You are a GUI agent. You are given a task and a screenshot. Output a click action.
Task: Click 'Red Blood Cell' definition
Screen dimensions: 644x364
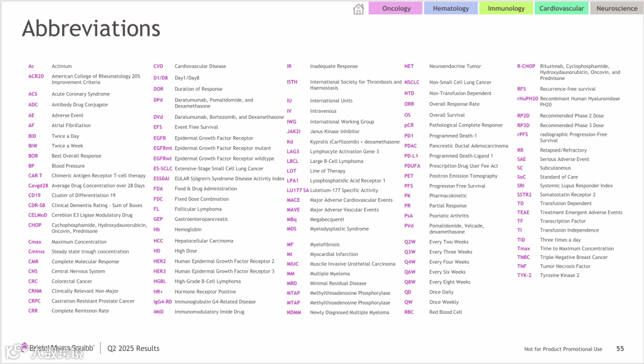click(x=445, y=312)
